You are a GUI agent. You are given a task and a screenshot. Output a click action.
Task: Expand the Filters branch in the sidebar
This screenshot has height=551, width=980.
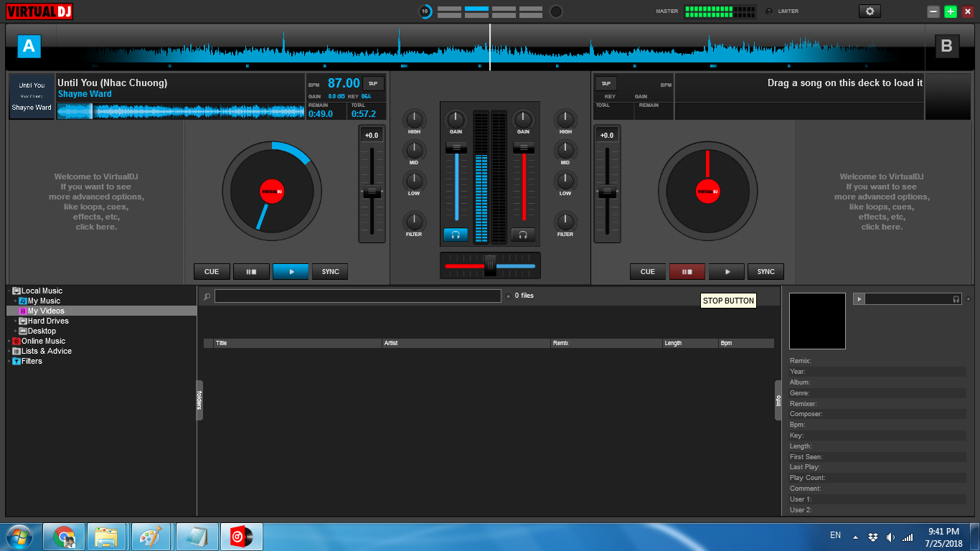pyautogui.click(x=10, y=361)
